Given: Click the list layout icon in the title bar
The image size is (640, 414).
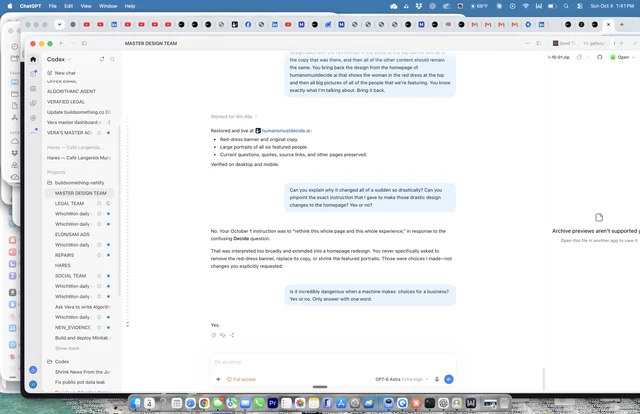Looking at the screenshot, I should point(539,43).
